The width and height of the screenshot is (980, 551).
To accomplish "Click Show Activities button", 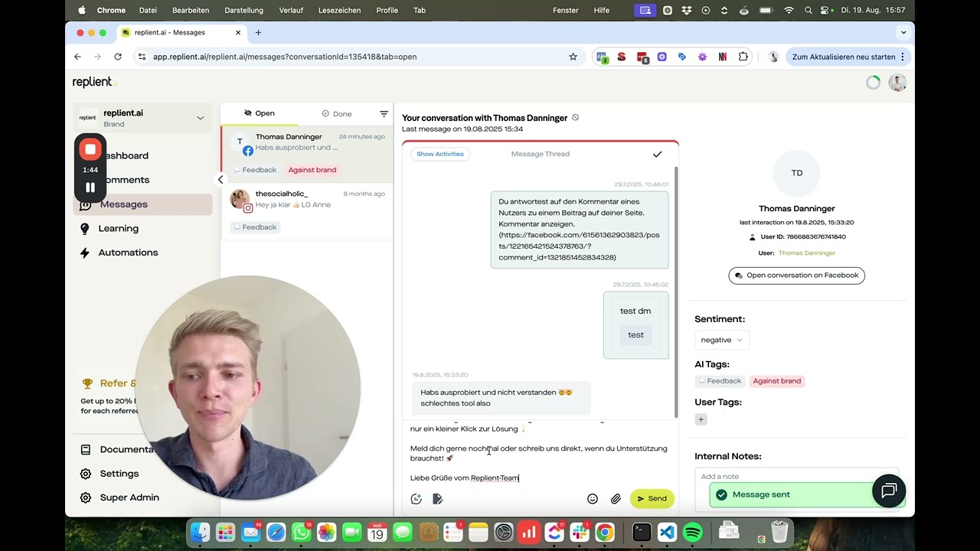I will (440, 154).
